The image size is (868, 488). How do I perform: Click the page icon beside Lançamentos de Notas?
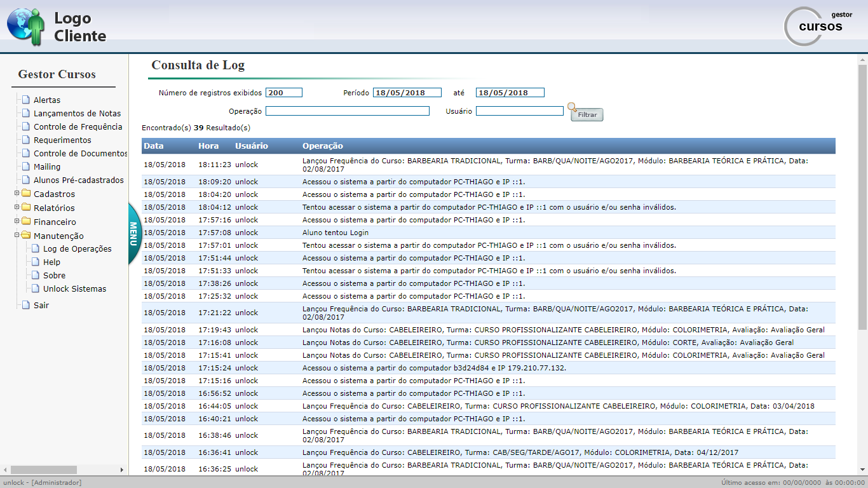25,113
